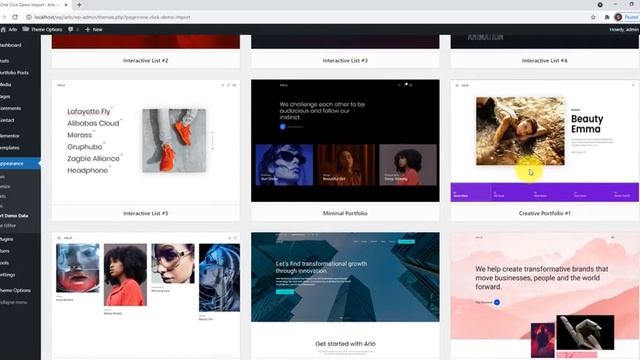Select the four-portrait grid demo preview
The image size is (640, 360).
pos(146,296)
